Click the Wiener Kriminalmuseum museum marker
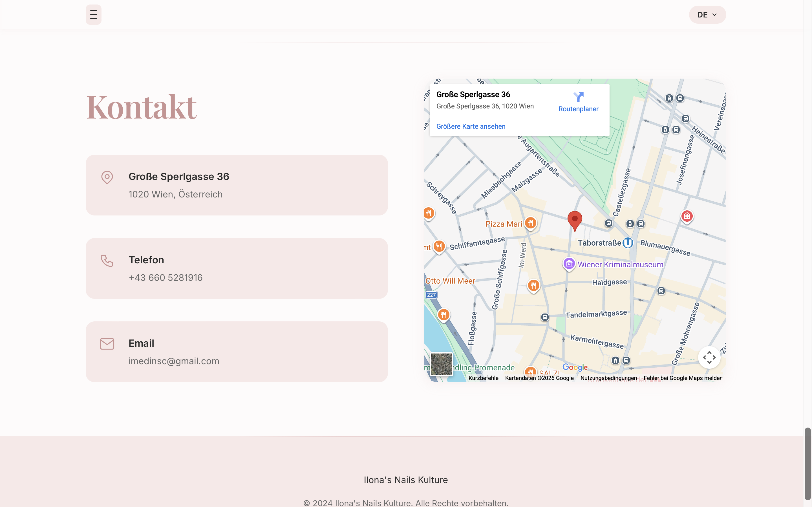The width and height of the screenshot is (812, 507). (569, 264)
